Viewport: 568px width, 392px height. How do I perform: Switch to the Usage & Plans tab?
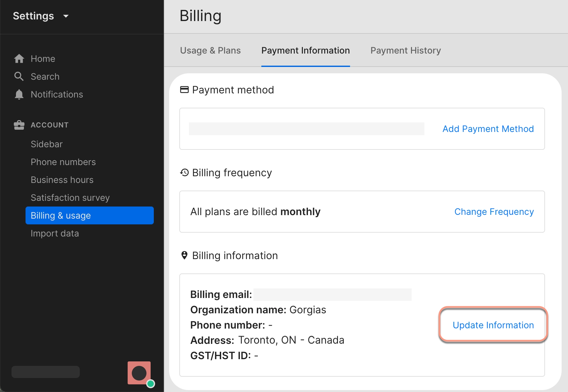click(210, 50)
